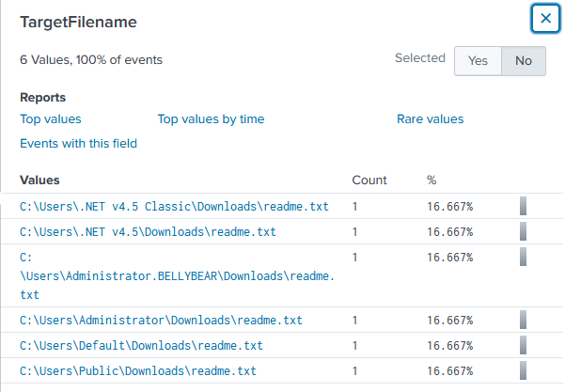
Task: Select the Users\Default\Downloads readme.txt value
Action: click(141, 346)
